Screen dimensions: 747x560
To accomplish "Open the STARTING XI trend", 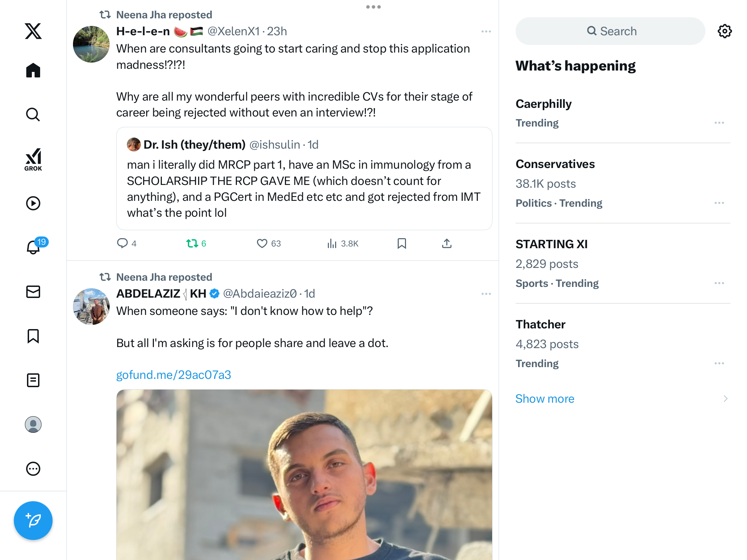I will pos(551,244).
